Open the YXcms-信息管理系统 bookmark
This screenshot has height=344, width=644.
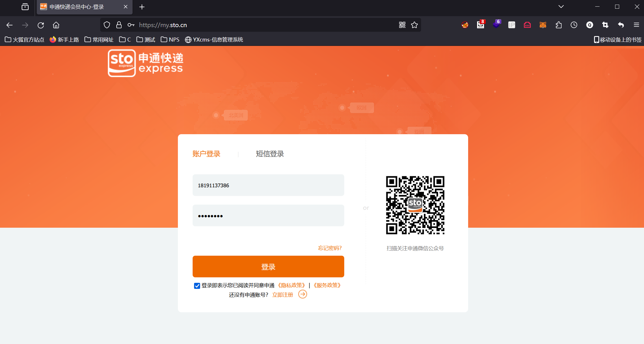click(214, 40)
